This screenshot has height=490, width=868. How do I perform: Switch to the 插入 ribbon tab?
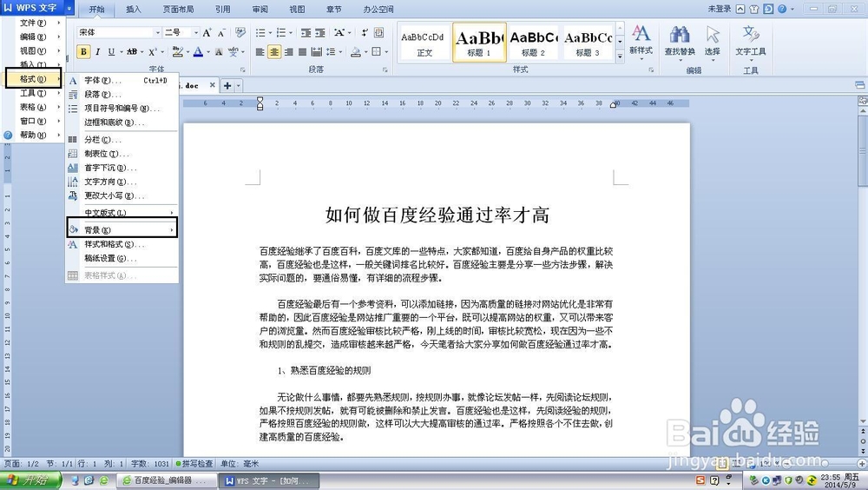[x=134, y=9]
